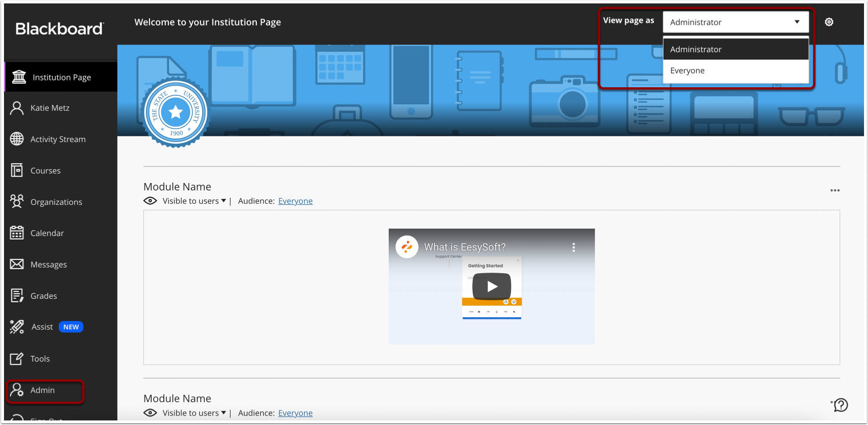
Task: Click the Katie Metz profile icon
Action: [x=17, y=108]
